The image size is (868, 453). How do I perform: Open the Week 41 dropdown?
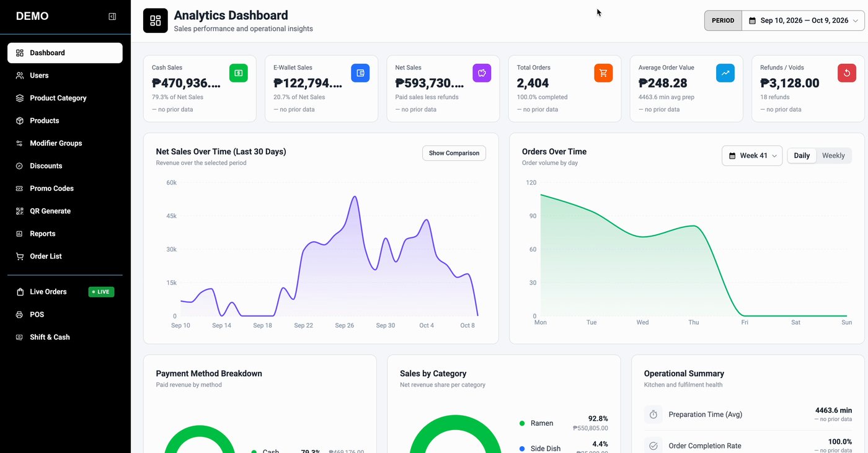[752, 156]
